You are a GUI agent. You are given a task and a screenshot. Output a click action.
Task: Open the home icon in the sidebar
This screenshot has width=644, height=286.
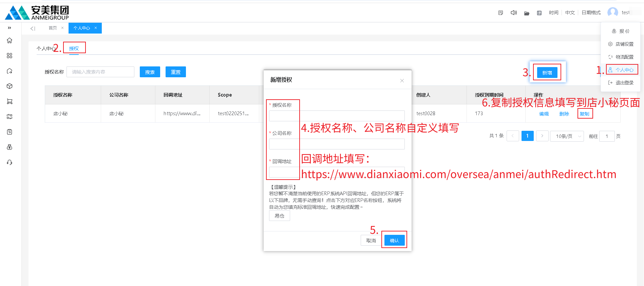pos(10,41)
